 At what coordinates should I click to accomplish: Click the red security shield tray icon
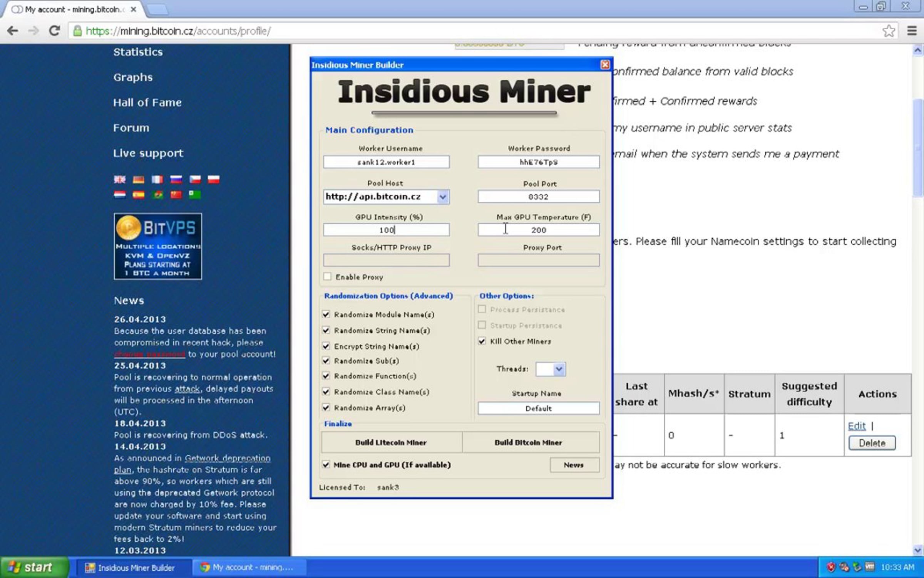click(x=831, y=567)
